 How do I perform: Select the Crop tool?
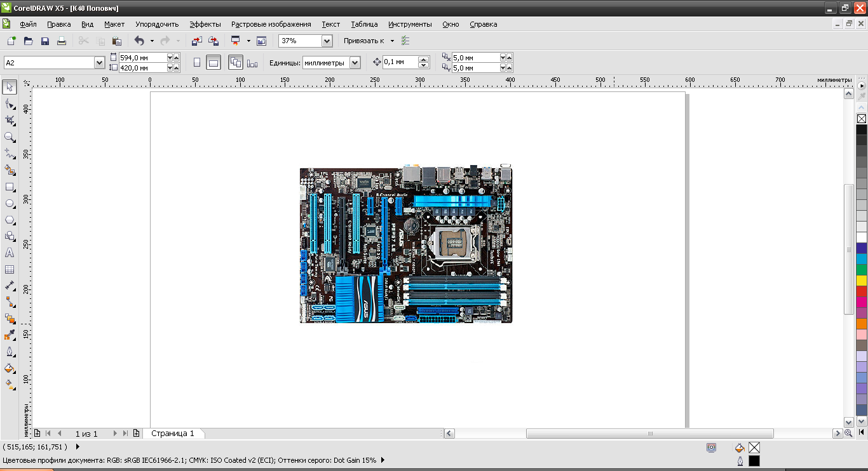click(x=10, y=120)
